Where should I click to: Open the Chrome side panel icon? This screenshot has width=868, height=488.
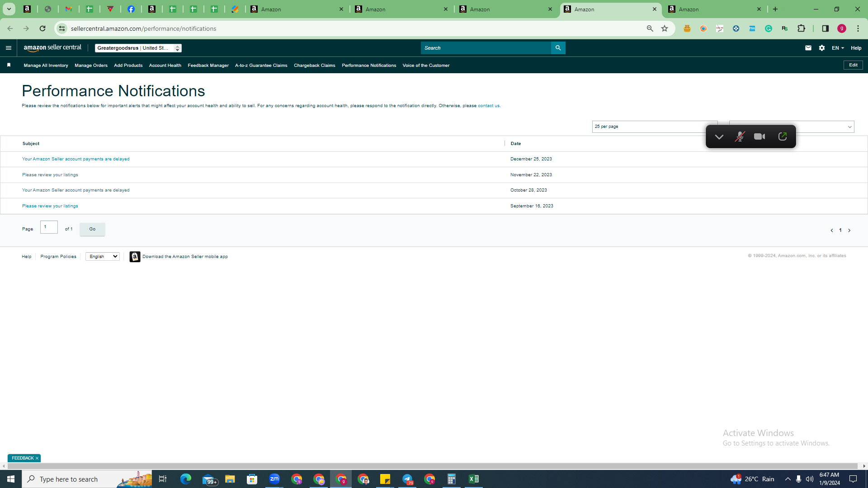[x=826, y=28]
